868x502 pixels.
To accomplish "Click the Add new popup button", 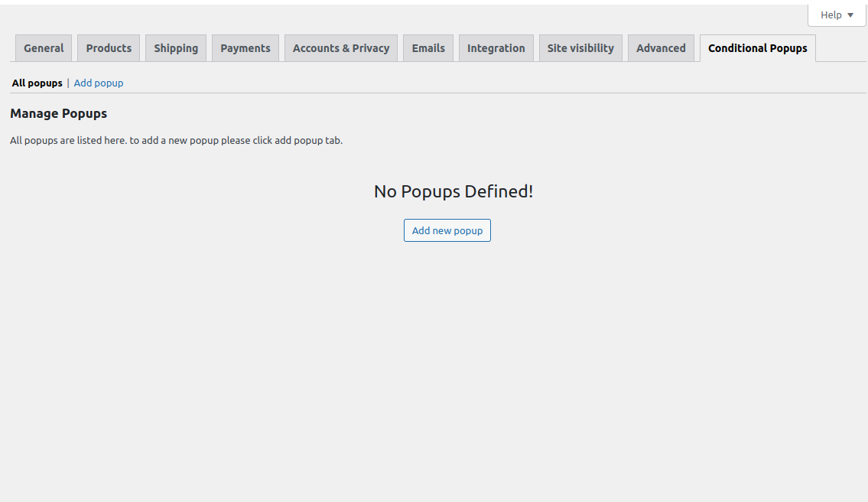I will (x=447, y=230).
